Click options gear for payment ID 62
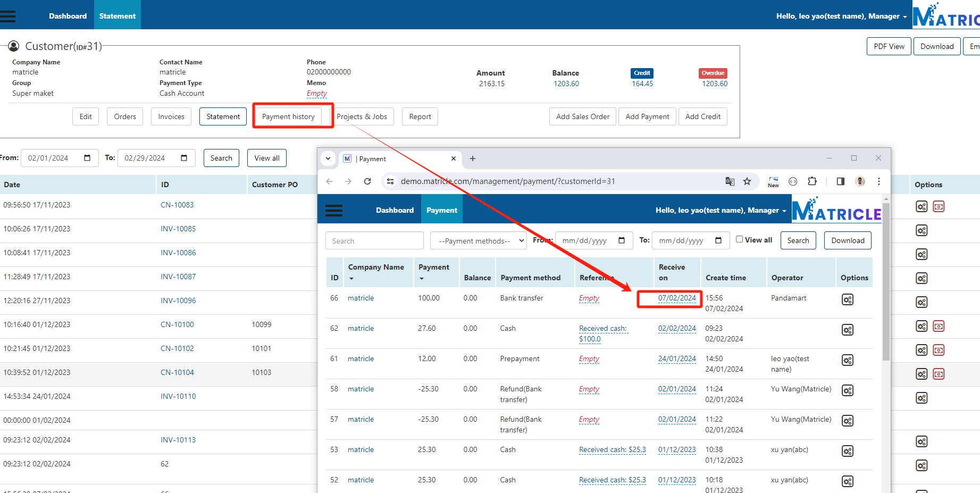Screen dimensions: 980x493 [848, 330]
